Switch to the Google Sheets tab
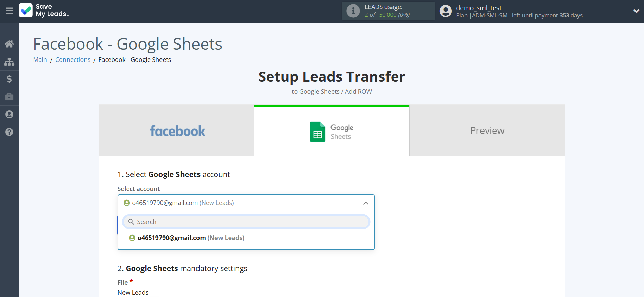This screenshot has height=297, width=644. pos(332,132)
